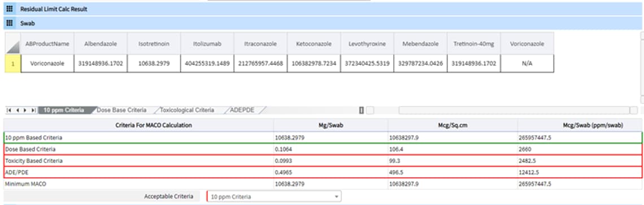Open the Acceptable Criteria dropdown
The height and width of the screenshot is (205, 644).
tap(275, 197)
